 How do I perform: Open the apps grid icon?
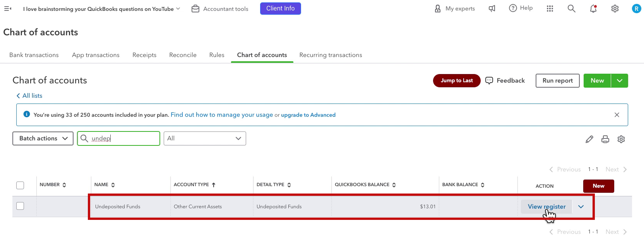pos(550,9)
